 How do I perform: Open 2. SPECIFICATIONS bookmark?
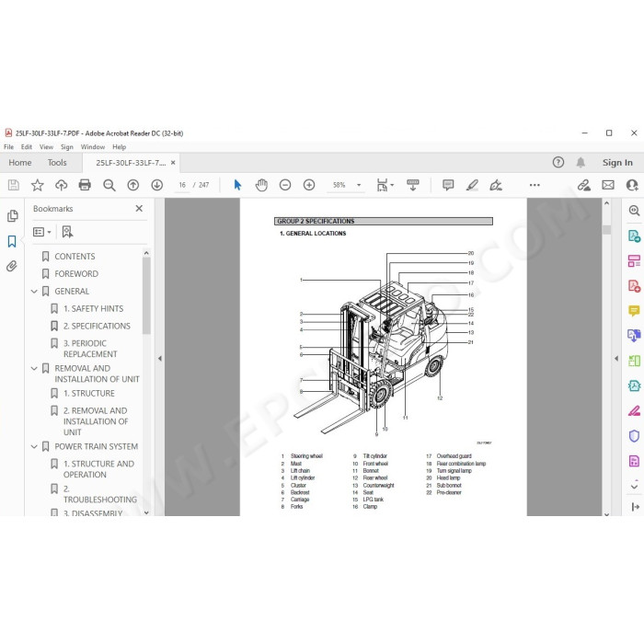point(97,326)
